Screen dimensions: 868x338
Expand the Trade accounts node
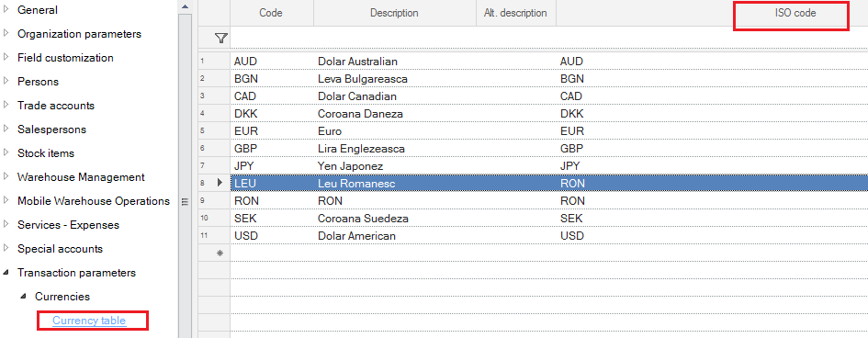coord(6,105)
